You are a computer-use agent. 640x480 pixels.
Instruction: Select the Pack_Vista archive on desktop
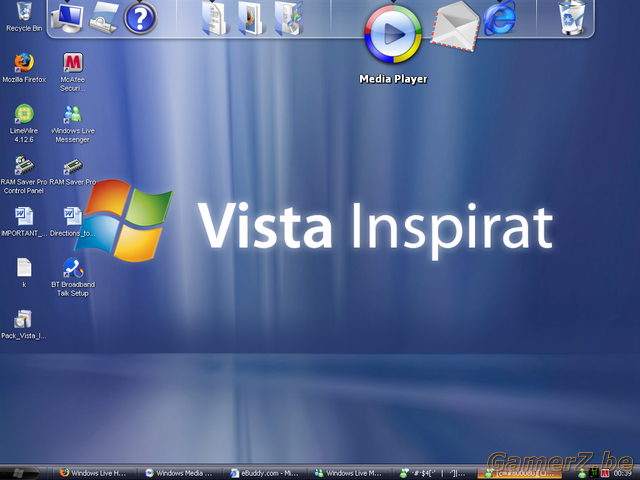(x=24, y=324)
